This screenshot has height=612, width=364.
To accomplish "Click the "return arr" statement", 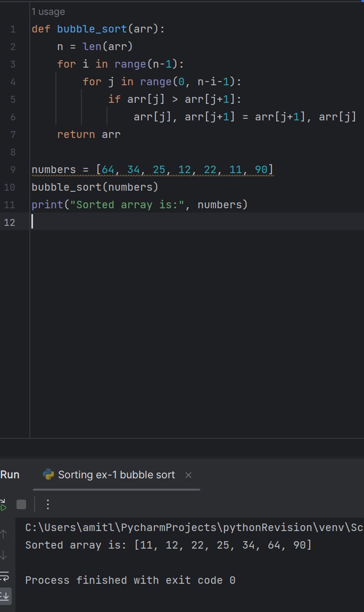I will pyautogui.click(x=88, y=135).
